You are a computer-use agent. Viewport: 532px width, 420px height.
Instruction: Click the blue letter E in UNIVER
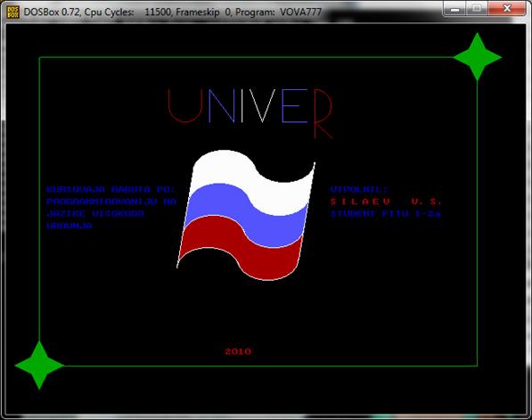294,105
